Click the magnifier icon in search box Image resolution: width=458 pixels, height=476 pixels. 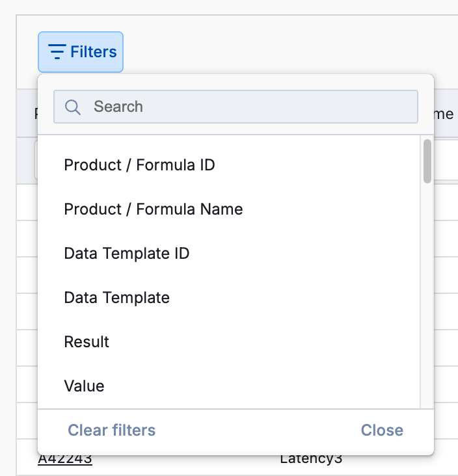(73, 107)
